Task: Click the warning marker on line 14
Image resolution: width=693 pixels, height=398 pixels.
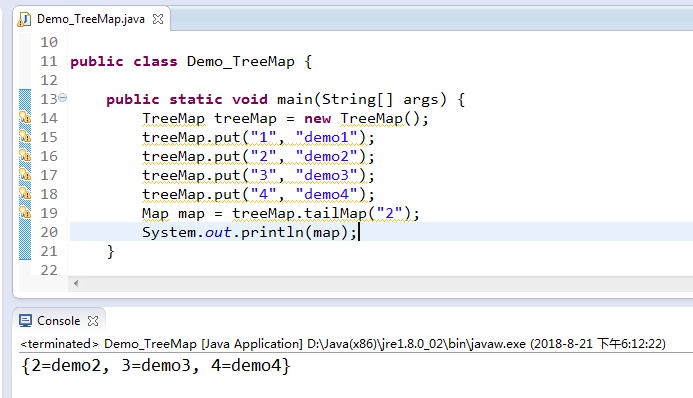Action: point(25,118)
